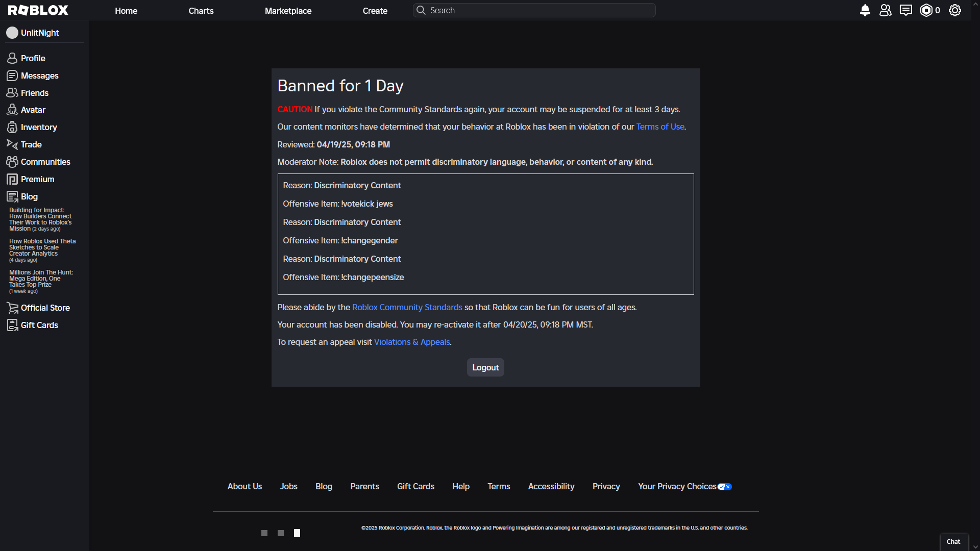980x551 pixels.
Task: Click the "Banned for 1 Day" heading
Action: [340, 86]
